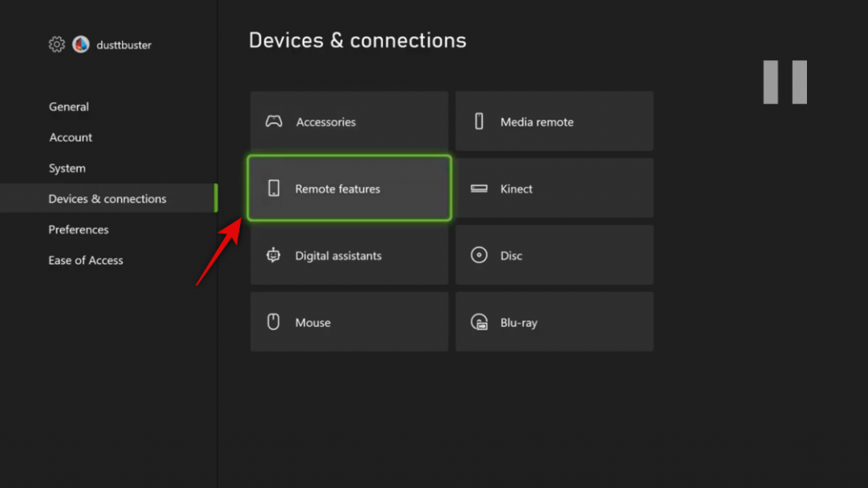Open the Account settings section
Image resolution: width=868 pixels, height=488 pixels.
[x=70, y=137]
